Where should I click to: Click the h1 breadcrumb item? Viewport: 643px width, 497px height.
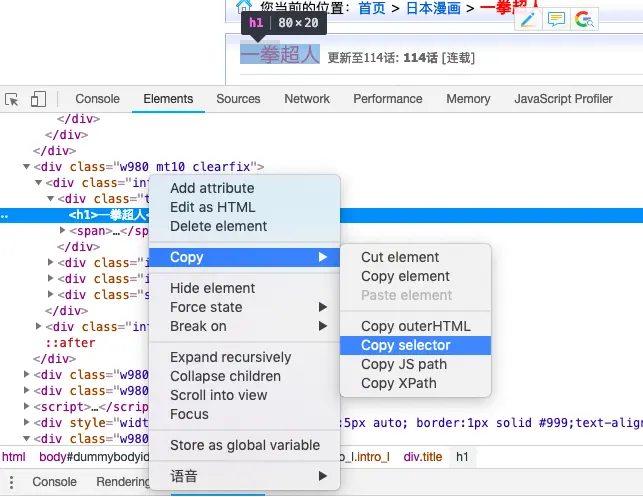point(462,457)
